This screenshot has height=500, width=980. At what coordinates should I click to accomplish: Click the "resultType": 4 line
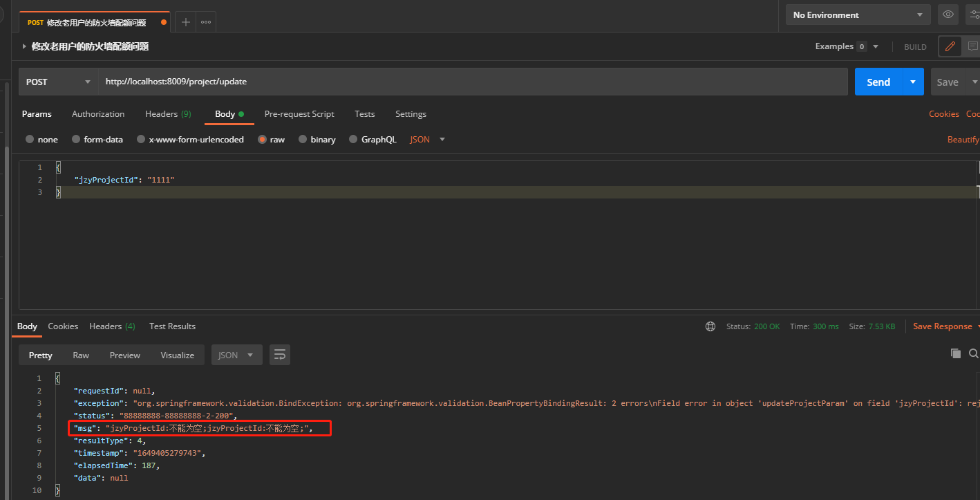pos(110,441)
